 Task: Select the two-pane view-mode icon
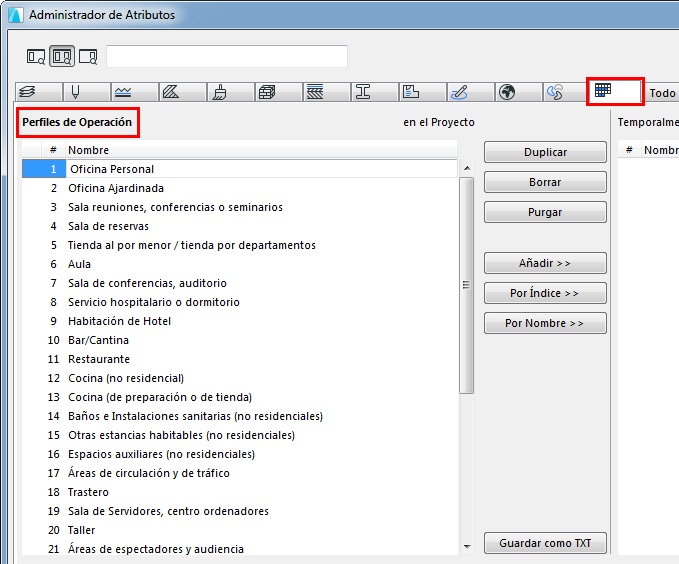click(x=62, y=56)
